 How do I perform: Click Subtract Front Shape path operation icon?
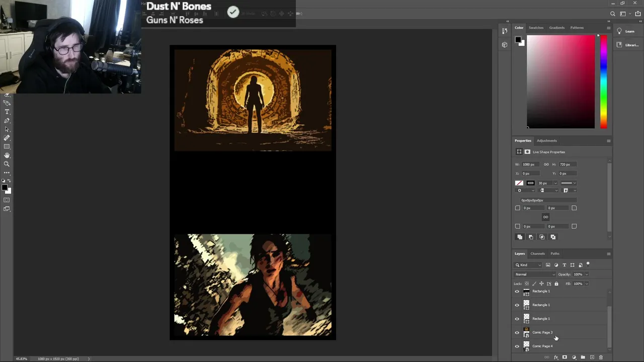click(x=531, y=237)
